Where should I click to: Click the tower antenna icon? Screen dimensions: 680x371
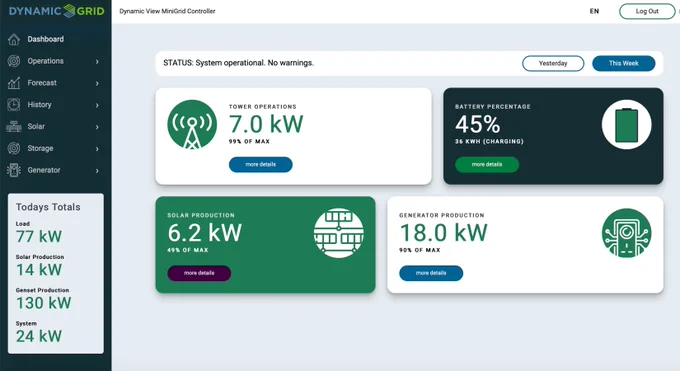192,125
